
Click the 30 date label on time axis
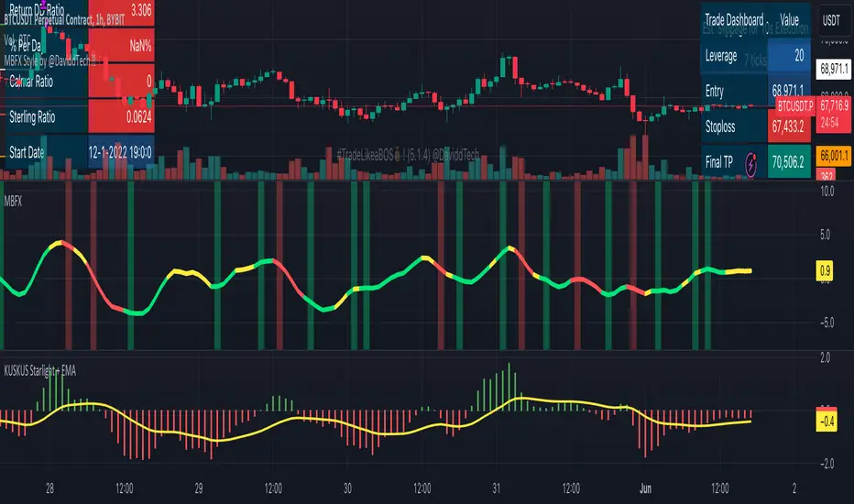pyautogui.click(x=347, y=488)
